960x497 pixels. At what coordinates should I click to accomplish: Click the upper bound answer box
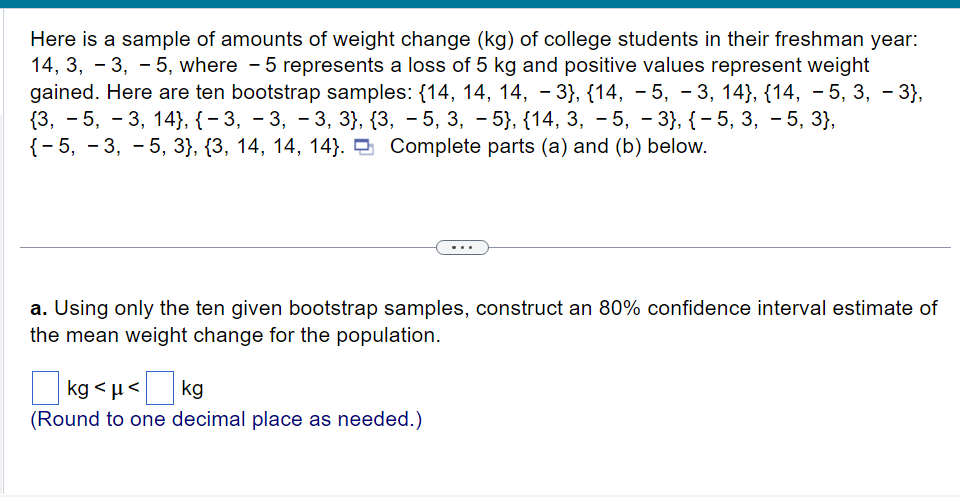160,385
